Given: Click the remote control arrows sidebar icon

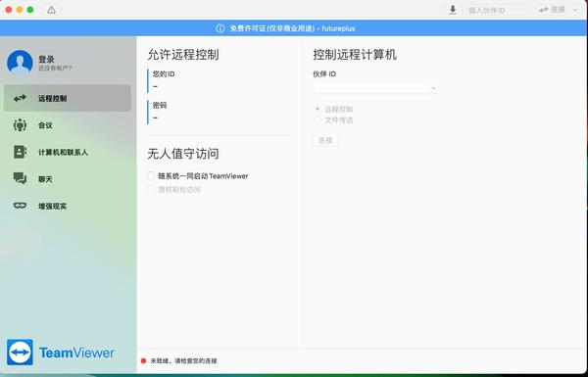Looking at the screenshot, I should pos(20,98).
